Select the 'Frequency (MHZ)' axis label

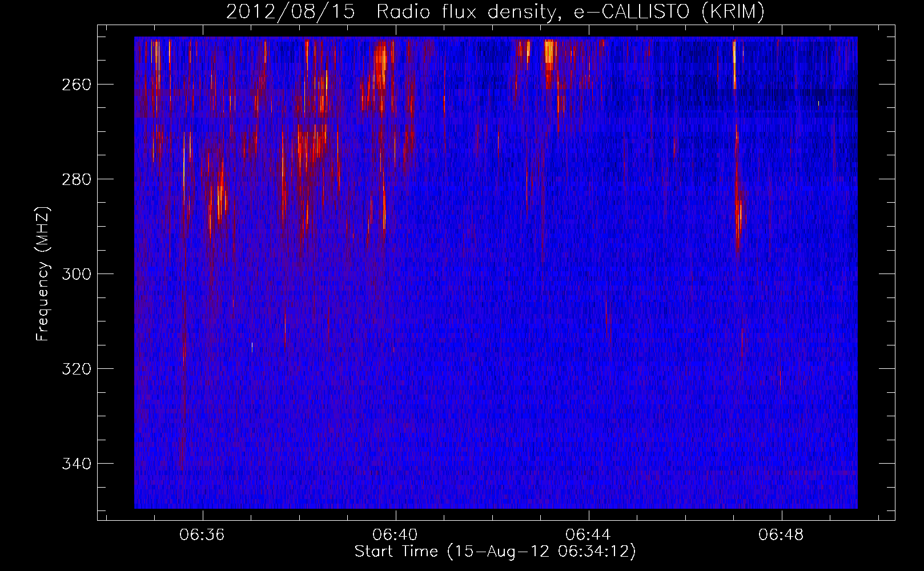43,274
